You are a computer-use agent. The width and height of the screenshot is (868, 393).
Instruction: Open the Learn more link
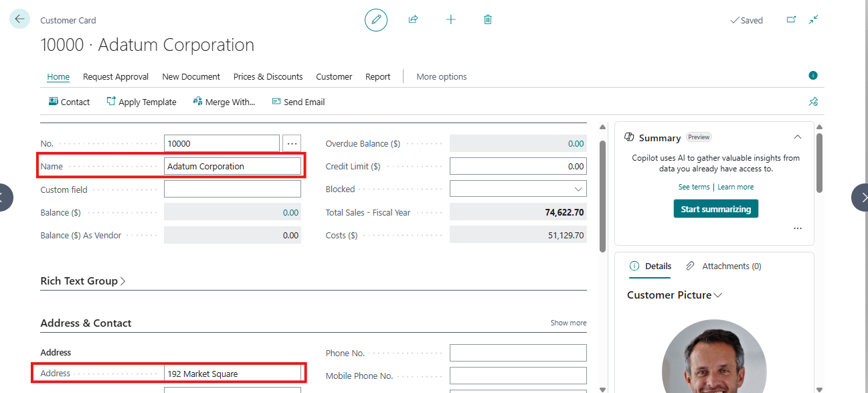click(735, 187)
